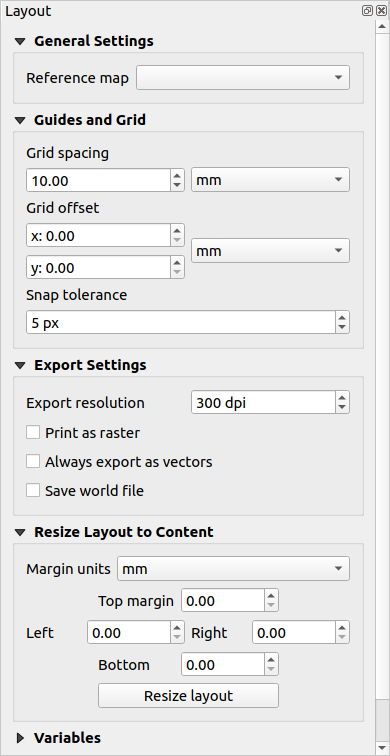Enable Print as raster checkbox
The height and width of the screenshot is (756, 390).
point(33,432)
